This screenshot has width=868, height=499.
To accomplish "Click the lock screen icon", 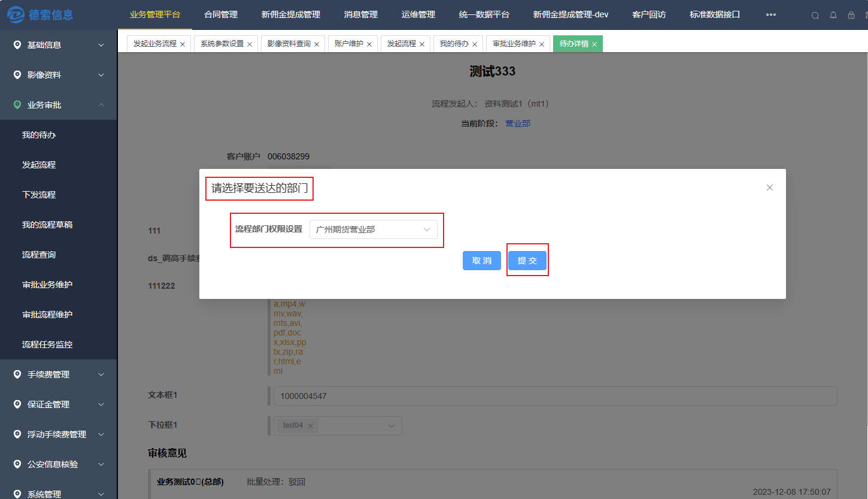I will pos(851,15).
